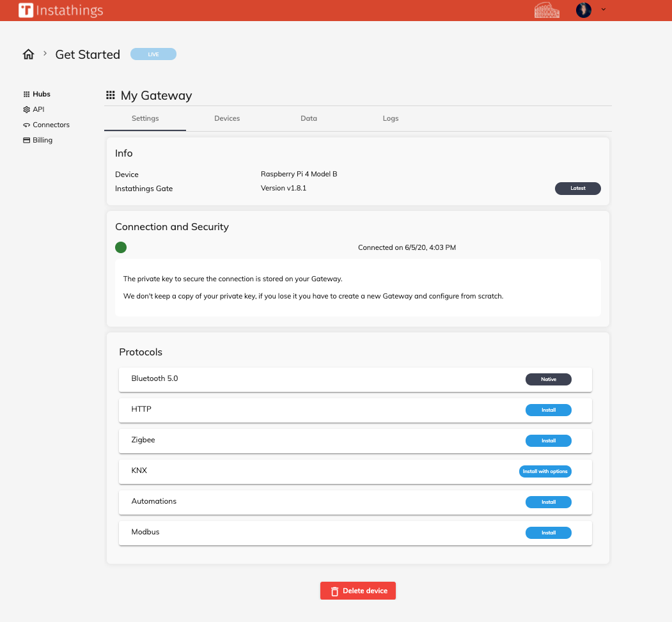Install the Modbus protocol

(548, 533)
